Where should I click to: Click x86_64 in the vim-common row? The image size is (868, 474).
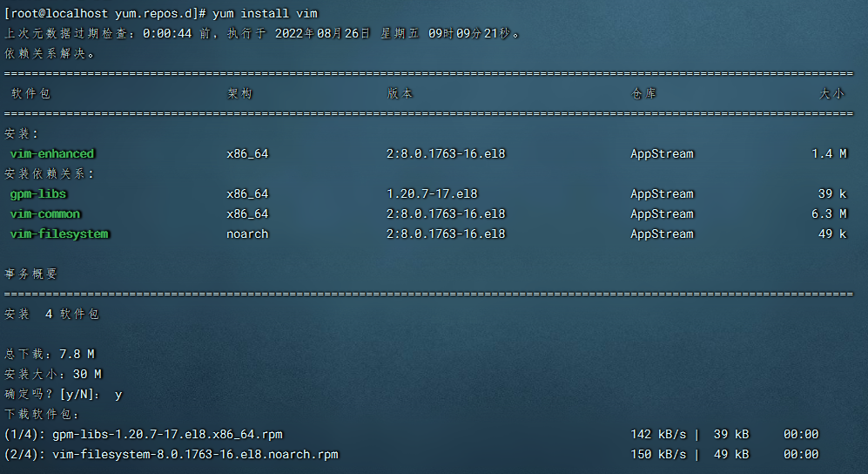pos(247,213)
